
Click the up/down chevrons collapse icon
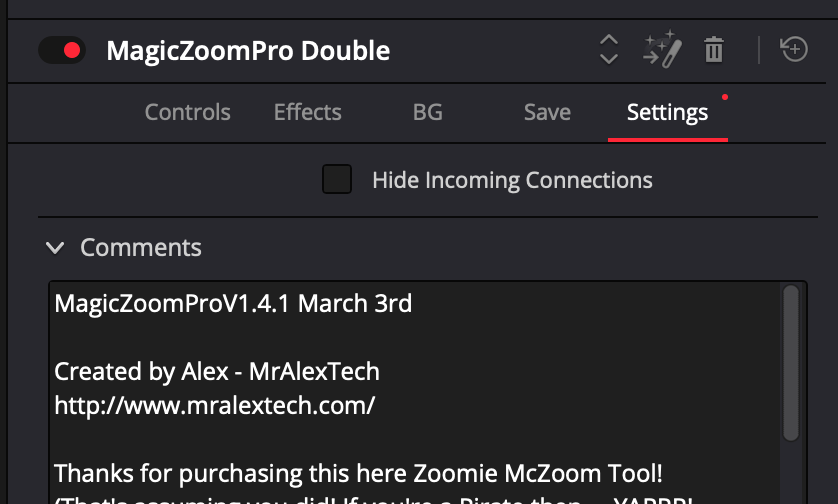coord(608,49)
